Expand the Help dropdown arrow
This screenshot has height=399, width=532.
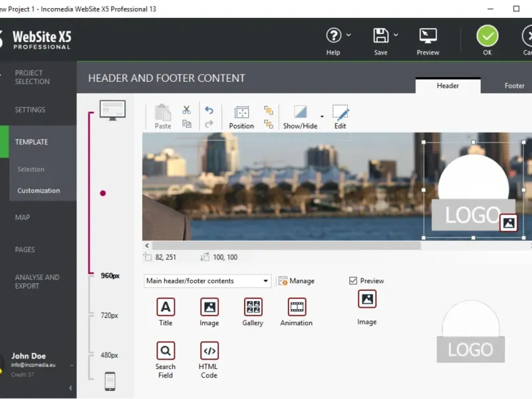[x=348, y=35]
